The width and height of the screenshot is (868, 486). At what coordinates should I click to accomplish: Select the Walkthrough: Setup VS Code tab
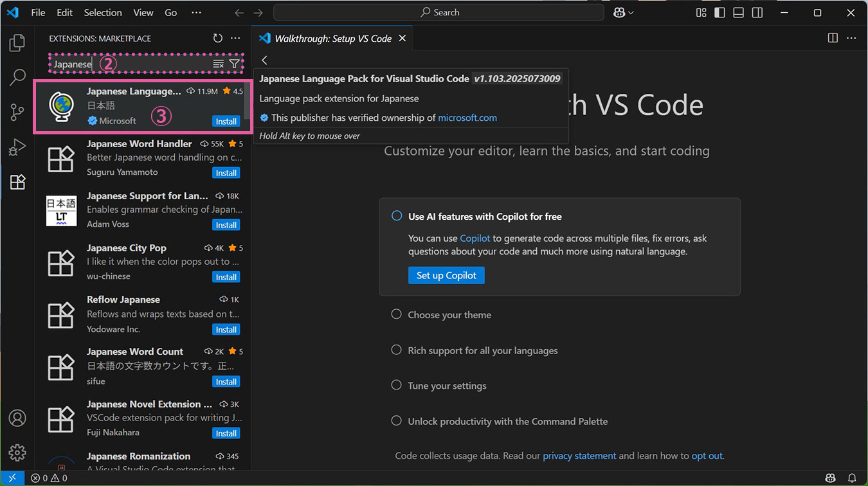[333, 39]
